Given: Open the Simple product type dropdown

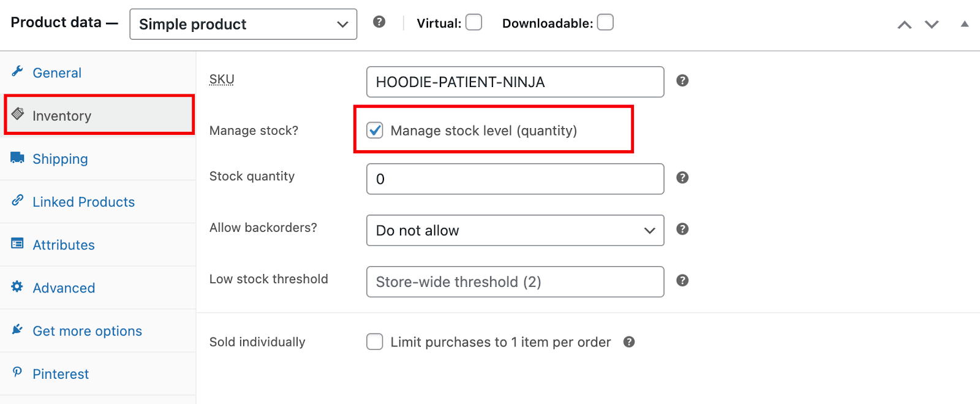Looking at the screenshot, I should (x=243, y=24).
